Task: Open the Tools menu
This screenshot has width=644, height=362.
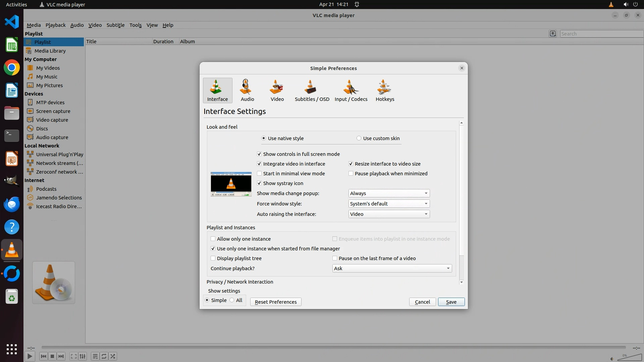Action: (x=136, y=25)
